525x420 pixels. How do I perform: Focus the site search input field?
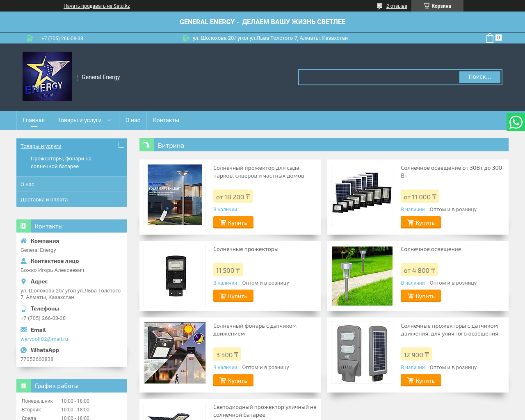point(379,77)
